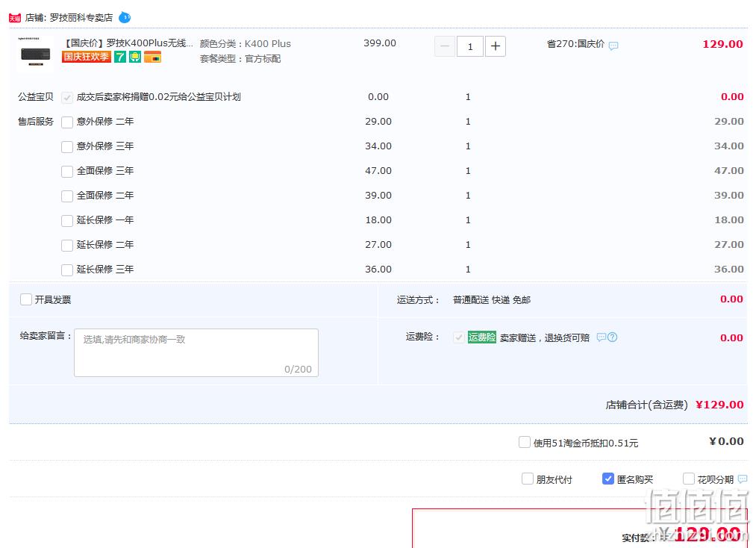This screenshot has height=548, width=756.
Task: Click the comment bubble icon after 退换货可赔
Action: point(602,337)
